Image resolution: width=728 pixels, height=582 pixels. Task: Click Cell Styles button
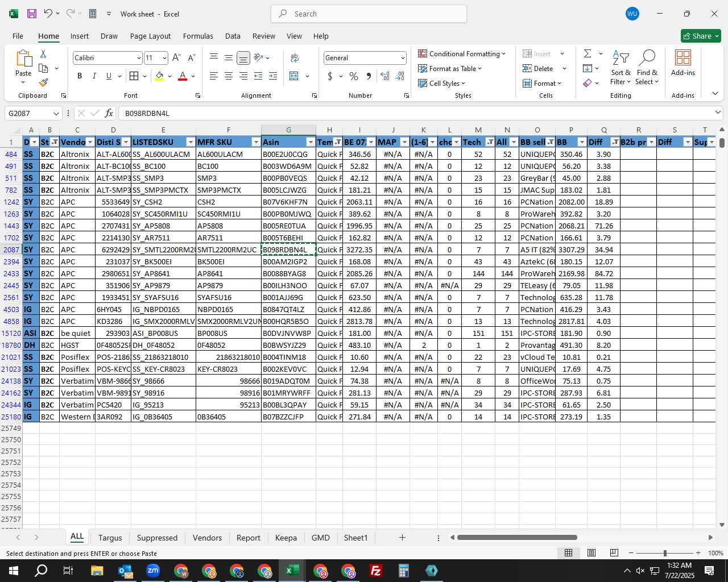[442, 83]
